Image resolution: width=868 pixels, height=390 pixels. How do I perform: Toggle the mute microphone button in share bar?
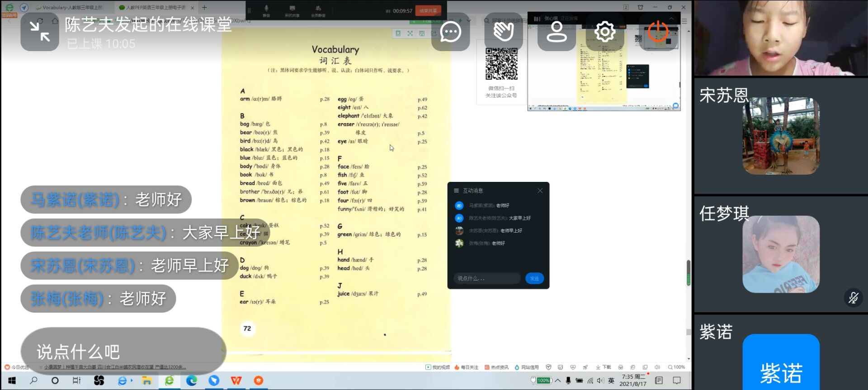[x=266, y=10]
